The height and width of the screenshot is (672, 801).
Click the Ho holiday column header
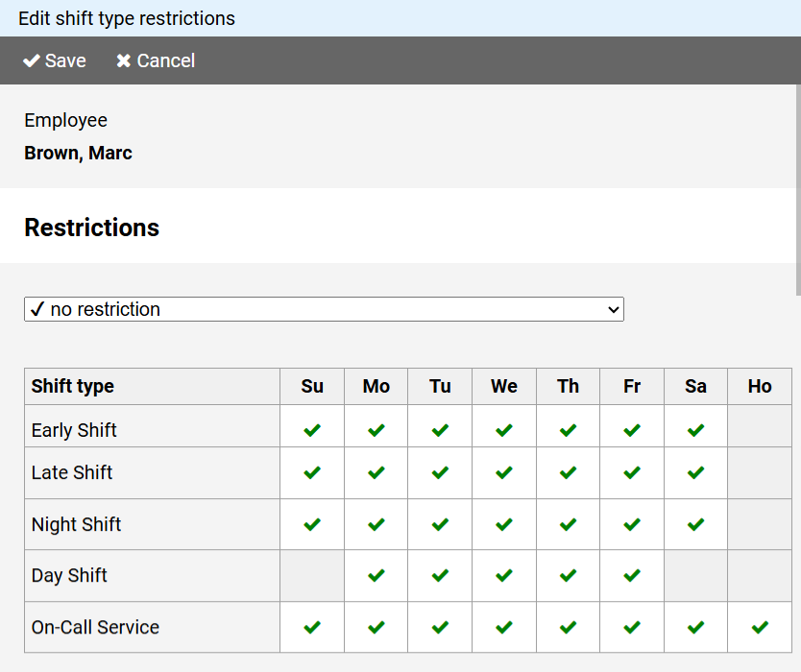click(x=760, y=387)
